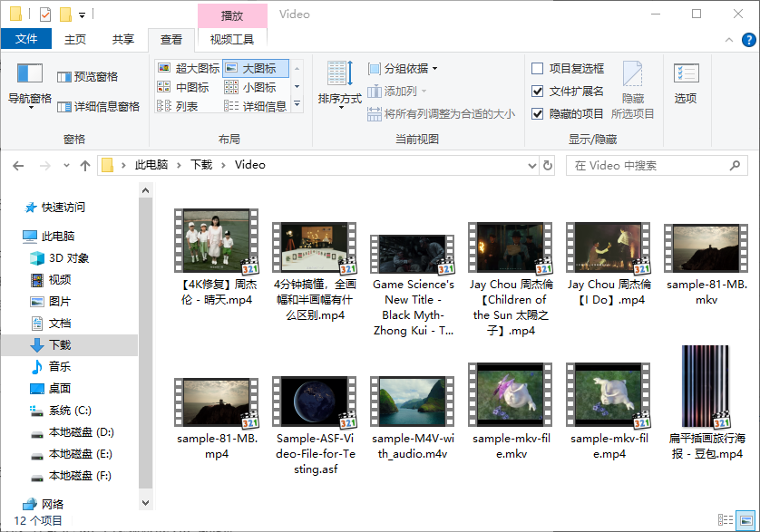
Task: Select Details (详细信息) layout
Action: coord(256,106)
